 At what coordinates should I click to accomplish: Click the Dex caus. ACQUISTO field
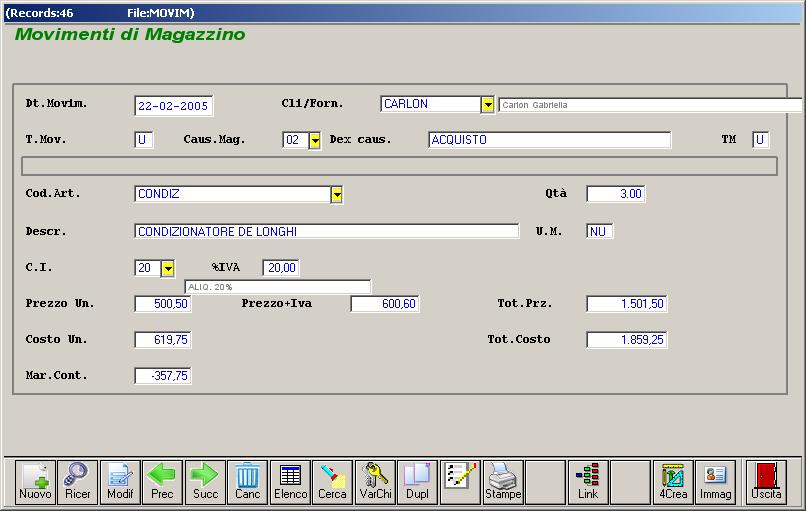(549, 140)
